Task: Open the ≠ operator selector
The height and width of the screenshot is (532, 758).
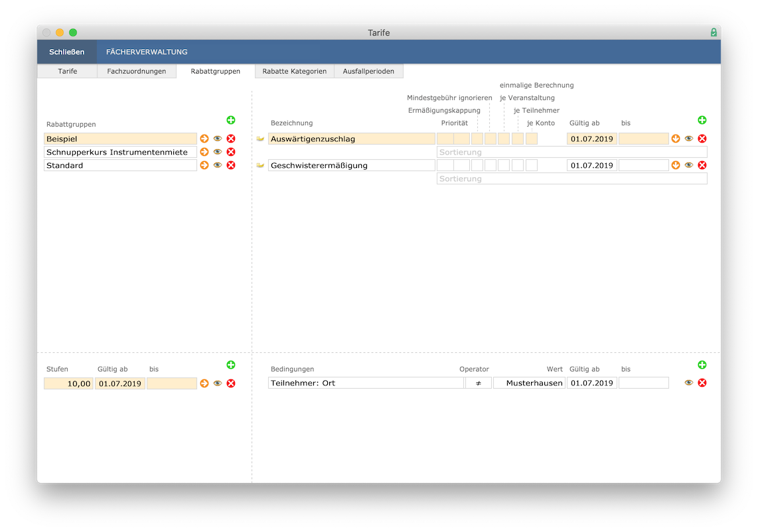Action: point(478,383)
